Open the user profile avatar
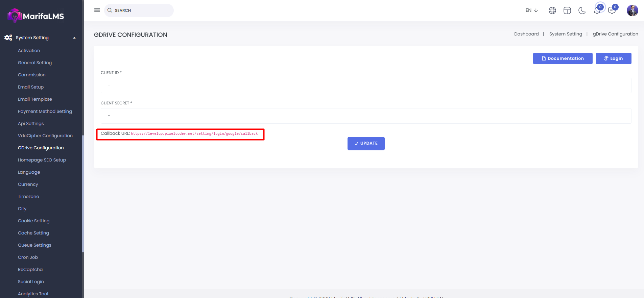 point(632,10)
